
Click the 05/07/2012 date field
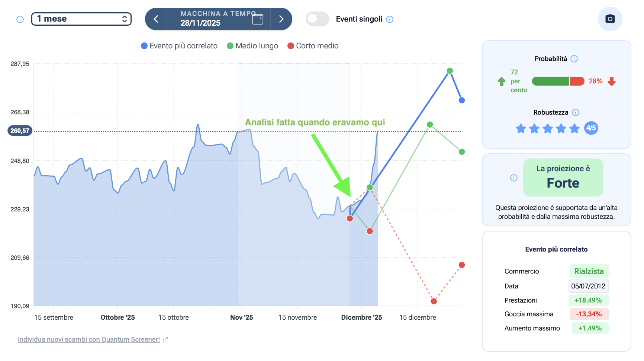588,286
